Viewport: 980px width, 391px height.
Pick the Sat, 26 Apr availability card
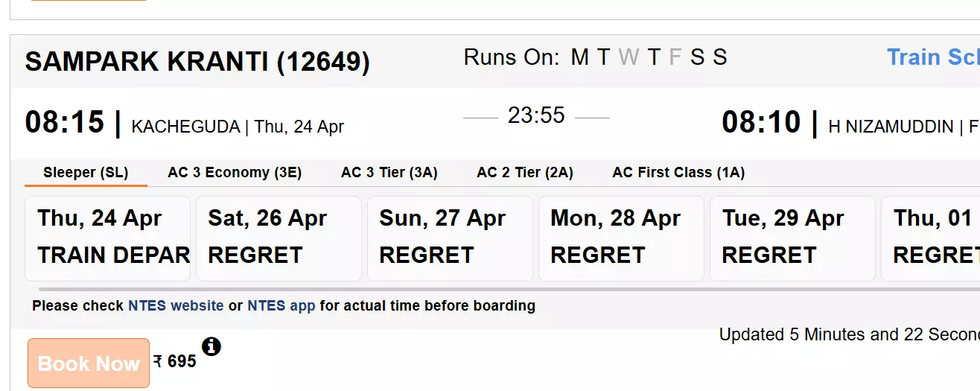click(279, 238)
